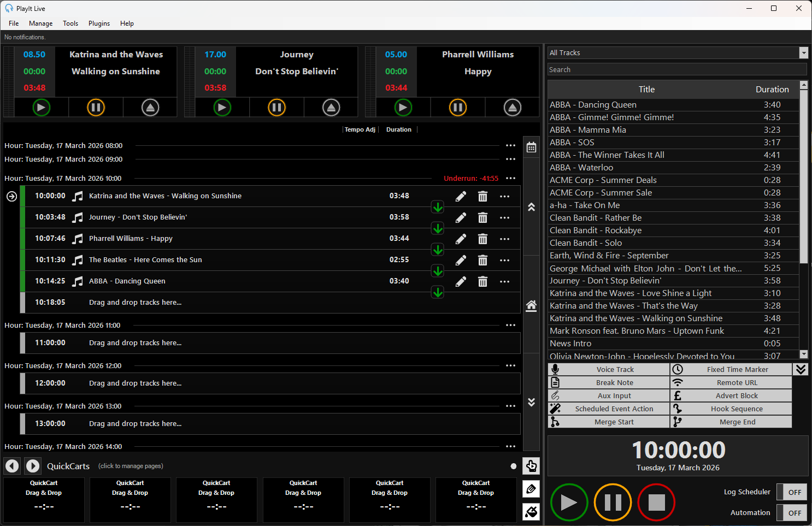The height and width of the screenshot is (526, 812).
Task: Edit Walking on Sunshine log entry
Action: 461,196
